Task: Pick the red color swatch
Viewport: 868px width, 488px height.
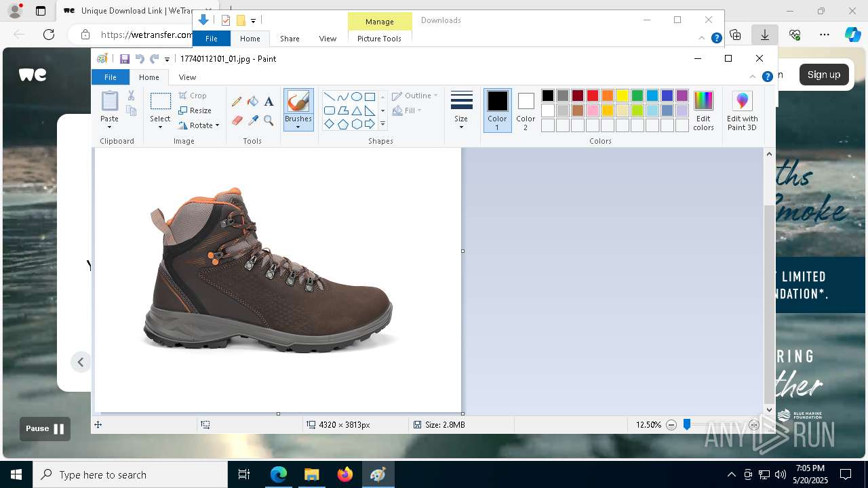Action: pyautogui.click(x=593, y=96)
